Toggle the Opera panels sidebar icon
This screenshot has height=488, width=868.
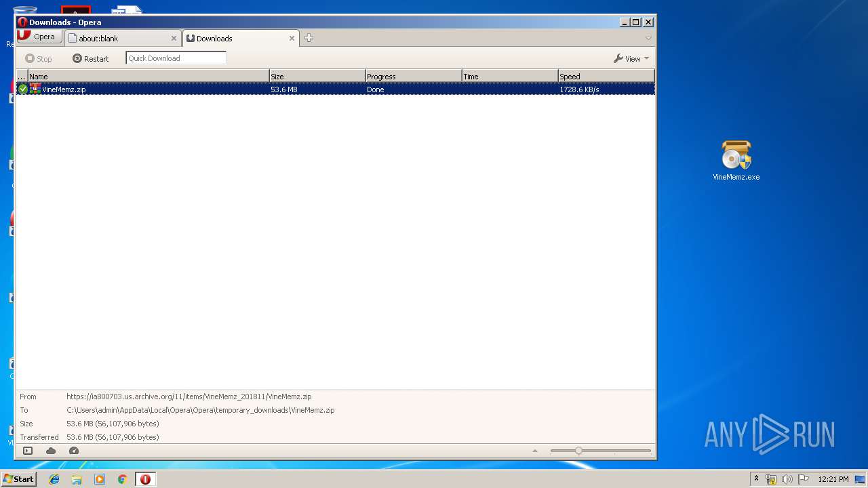pos(28,451)
